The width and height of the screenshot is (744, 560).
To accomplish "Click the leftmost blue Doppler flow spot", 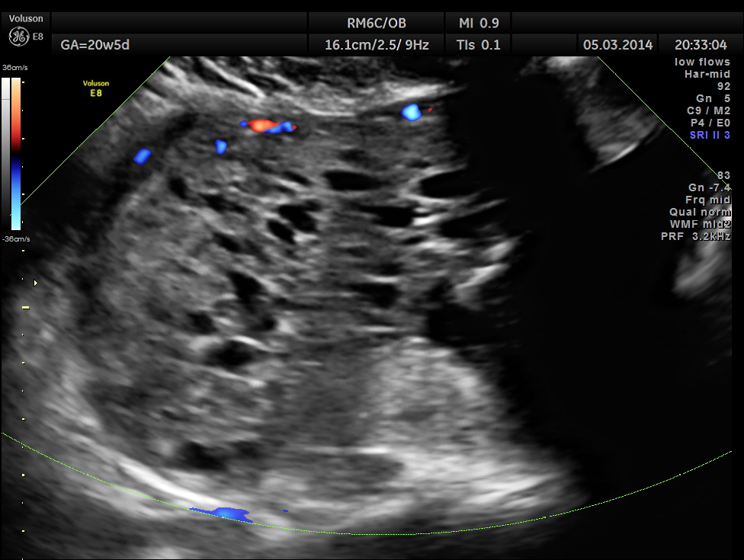I will click(142, 156).
